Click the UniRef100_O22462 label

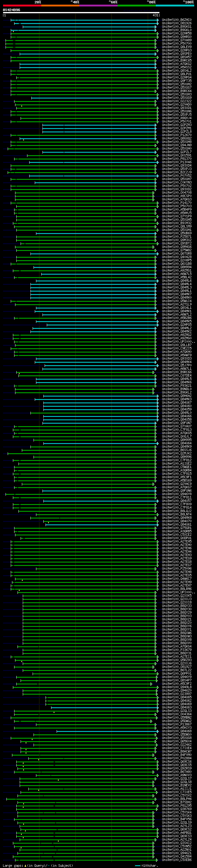click(x=177, y=744)
